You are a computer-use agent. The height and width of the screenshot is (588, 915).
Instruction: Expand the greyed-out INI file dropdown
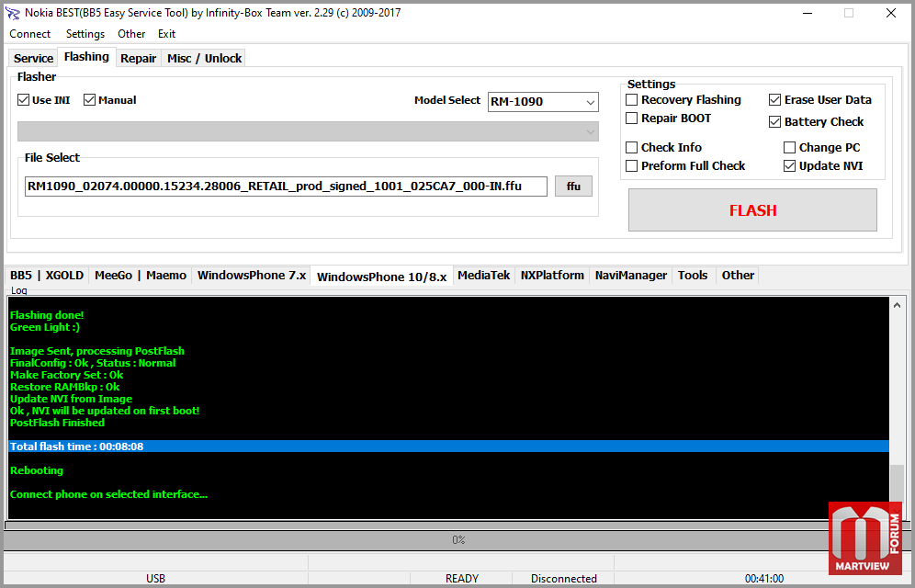pyautogui.click(x=308, y=131)
